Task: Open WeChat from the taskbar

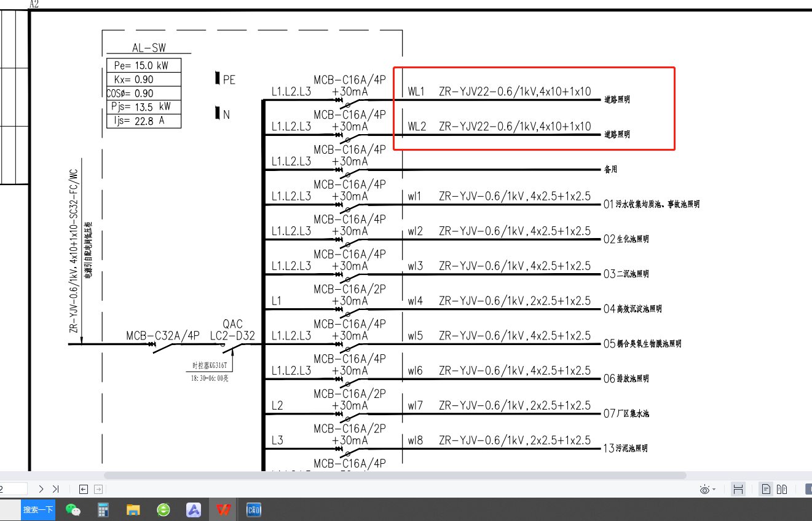Action: click(73, 510)
